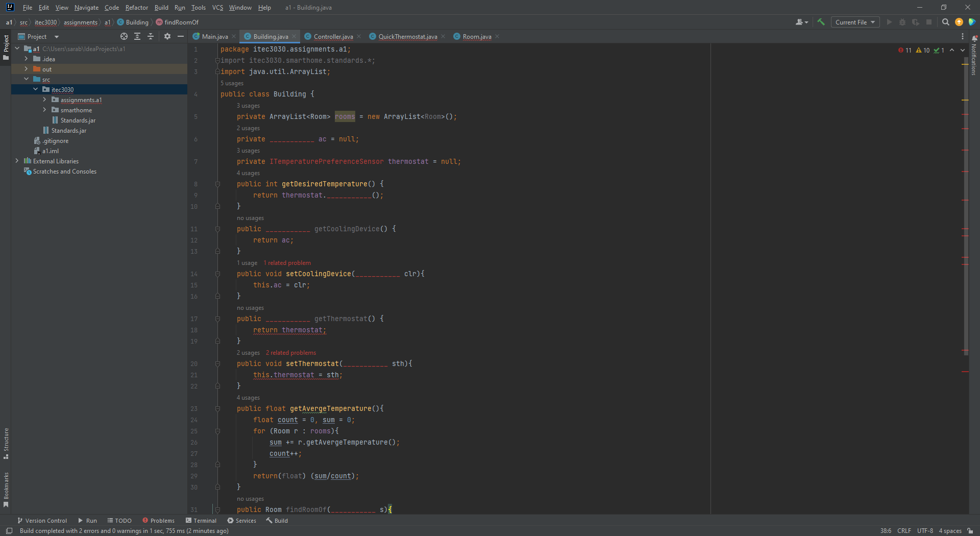Click the Select Opened File target icon

coord(124,36)
